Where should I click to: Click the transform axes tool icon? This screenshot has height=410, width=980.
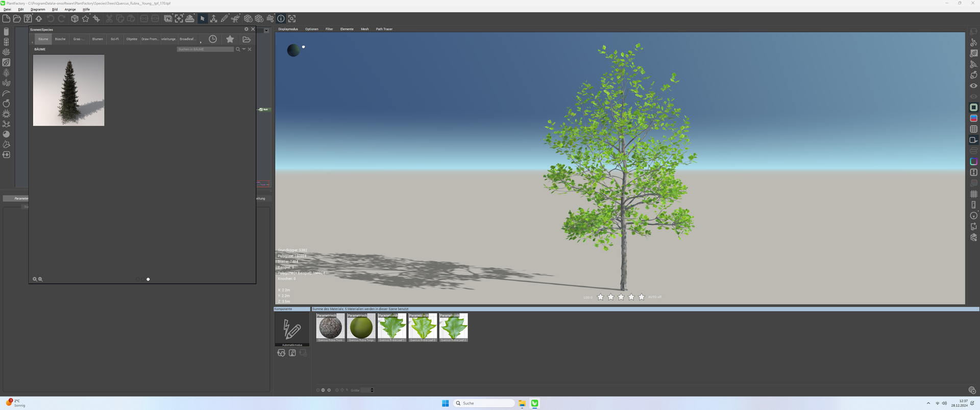tap(213, 18)
